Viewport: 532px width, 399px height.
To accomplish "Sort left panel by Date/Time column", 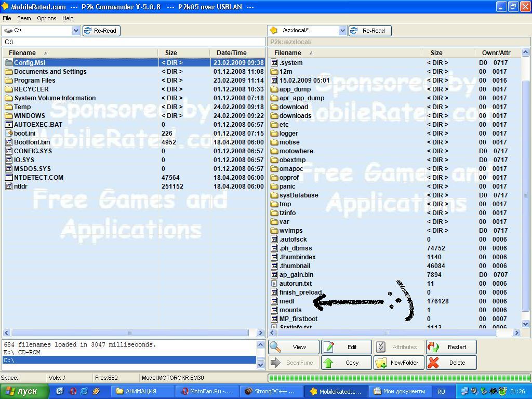I will tap(237, 53).
